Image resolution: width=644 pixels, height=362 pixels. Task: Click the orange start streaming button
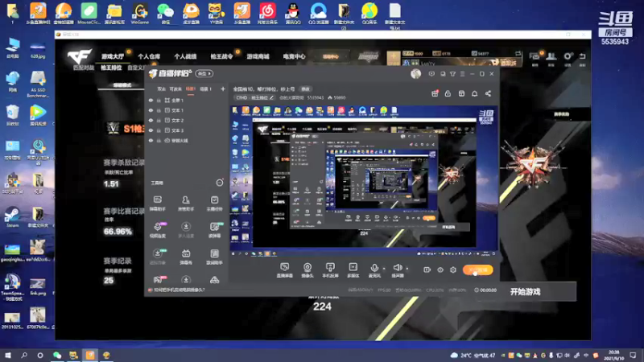pos(477,269)
